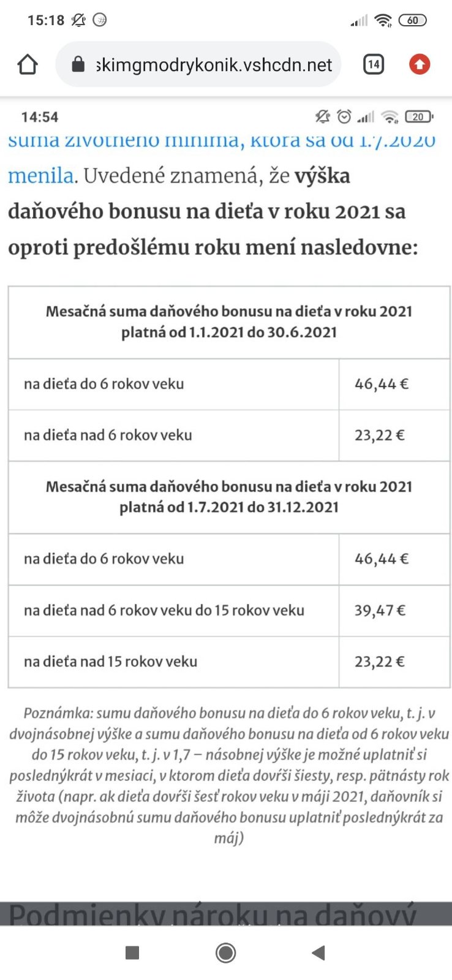Tap the "Podmienky nároku na daňový" heading
The width and height of the screenshot is (452, 980).
point(213,913)
